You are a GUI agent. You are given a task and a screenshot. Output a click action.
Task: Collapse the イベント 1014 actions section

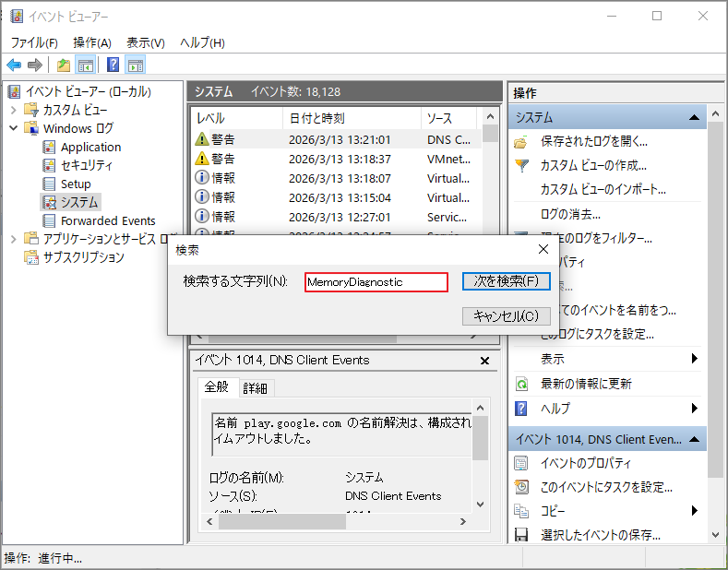tap(694, 439)
